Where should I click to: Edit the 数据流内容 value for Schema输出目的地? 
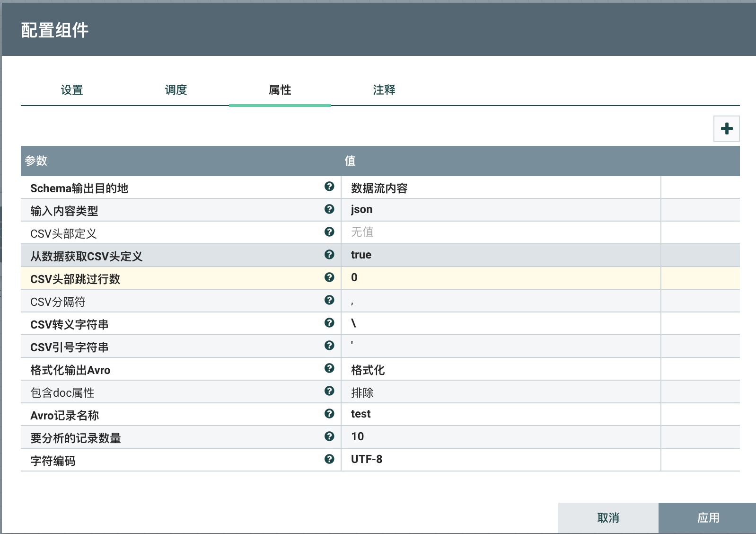[x=500, y=188]
